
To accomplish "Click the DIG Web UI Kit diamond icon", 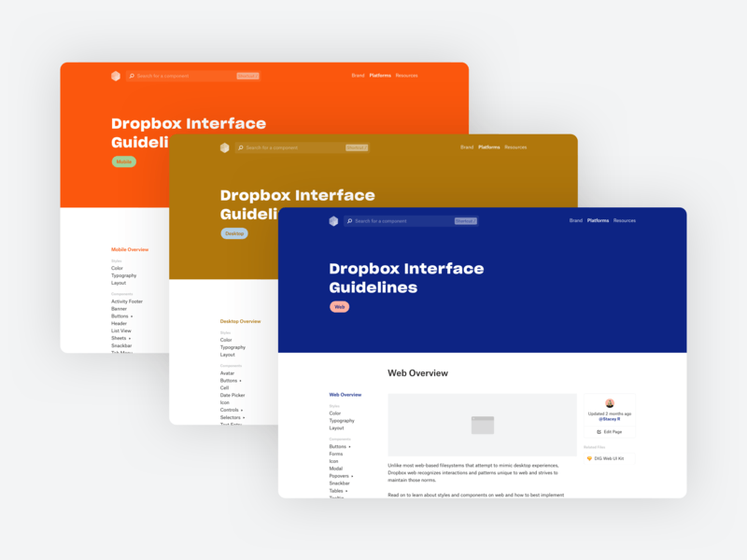I will click(589, 457).
